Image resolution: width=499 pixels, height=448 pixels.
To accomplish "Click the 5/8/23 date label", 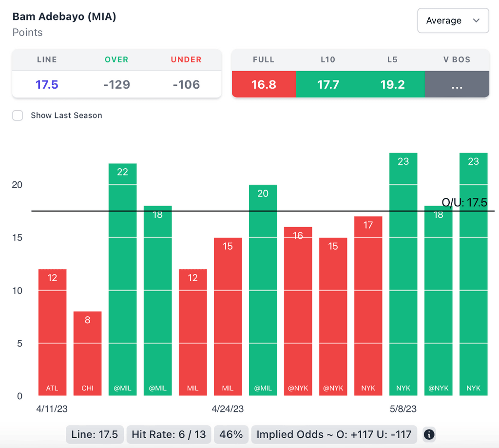I will click(x=403, y=409).
